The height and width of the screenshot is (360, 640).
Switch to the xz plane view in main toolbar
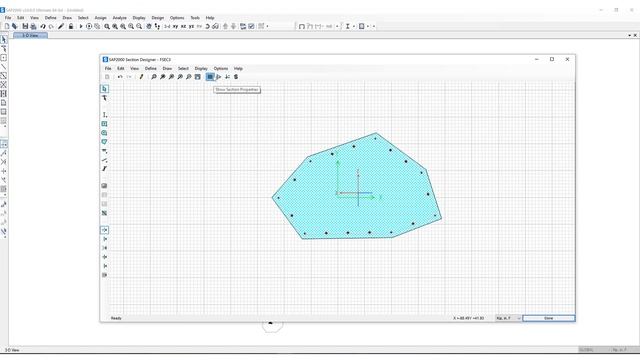(x=183, y=26)
